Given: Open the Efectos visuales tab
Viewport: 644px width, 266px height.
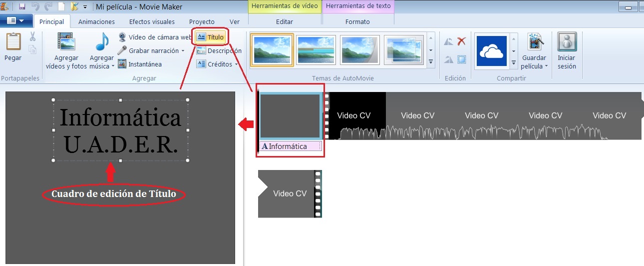Looking at the screenshot, I should click(x=152, y=21).
